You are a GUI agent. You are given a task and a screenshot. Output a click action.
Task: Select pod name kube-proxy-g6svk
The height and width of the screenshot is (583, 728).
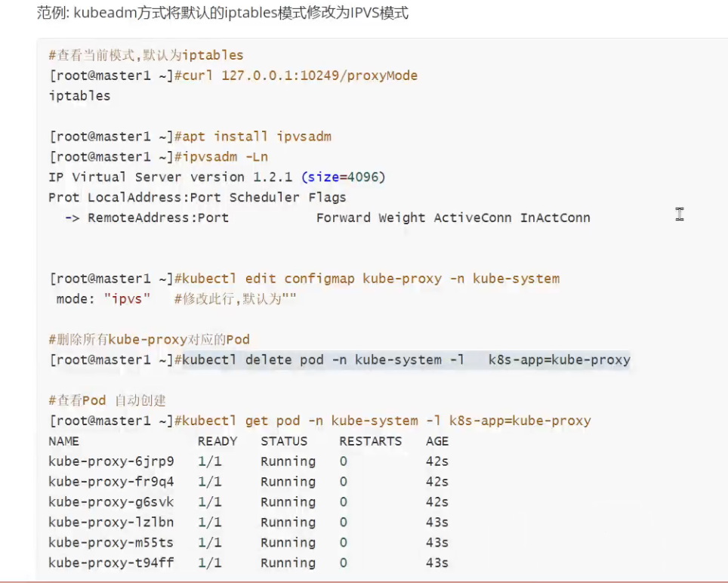click(x=111, y=502)
